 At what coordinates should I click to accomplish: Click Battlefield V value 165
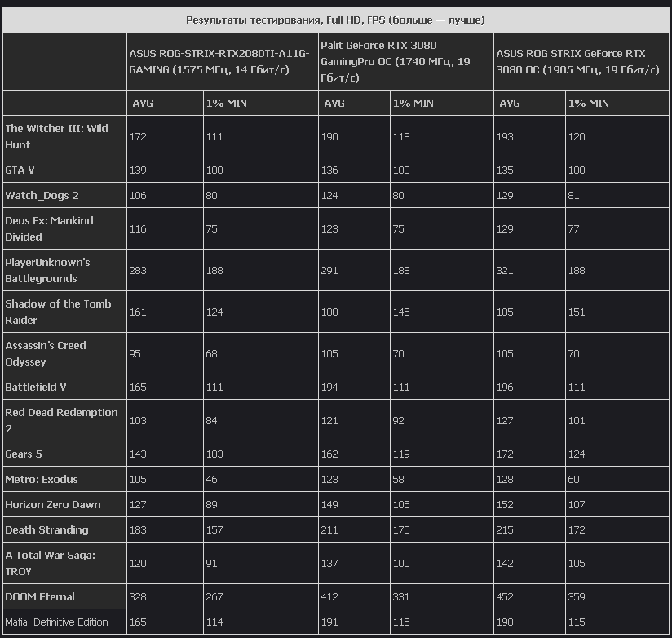[x=138, y=388]
